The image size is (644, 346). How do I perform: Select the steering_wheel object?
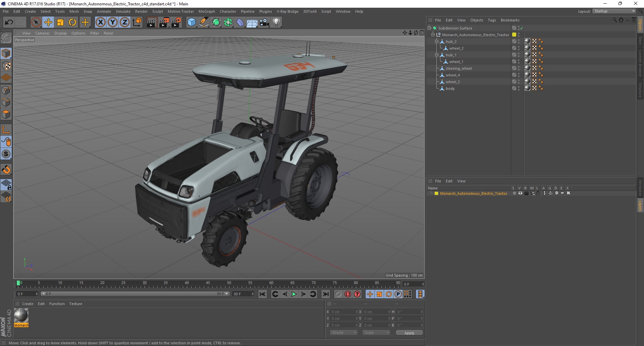[x=459, y=68]
